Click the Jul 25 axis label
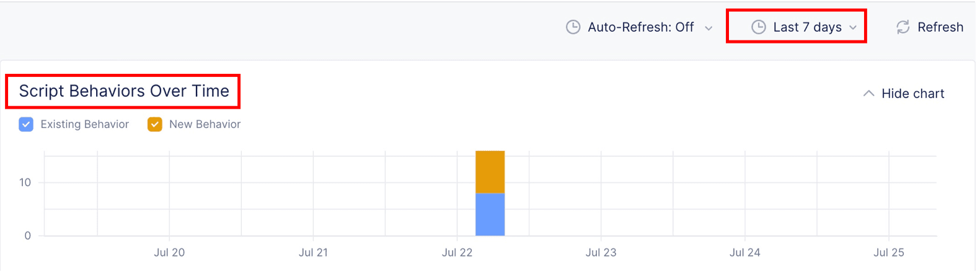980x280 pixels. (x=888, y=253)
